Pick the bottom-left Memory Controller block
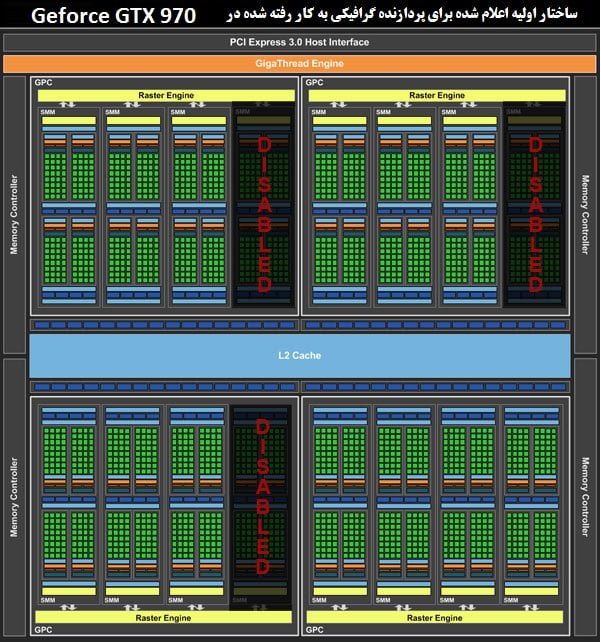 (x=15, y=497)
